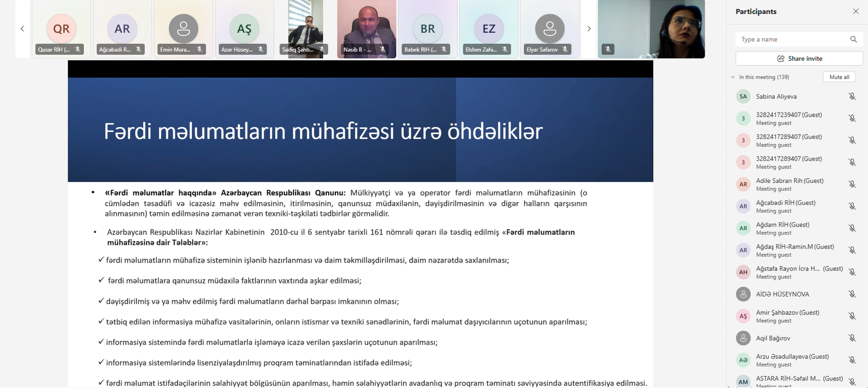Toggle mic icon for Ağstafa Rayon İcra
The height and width of the screenshot is (388, 868).
pos(852,272)
